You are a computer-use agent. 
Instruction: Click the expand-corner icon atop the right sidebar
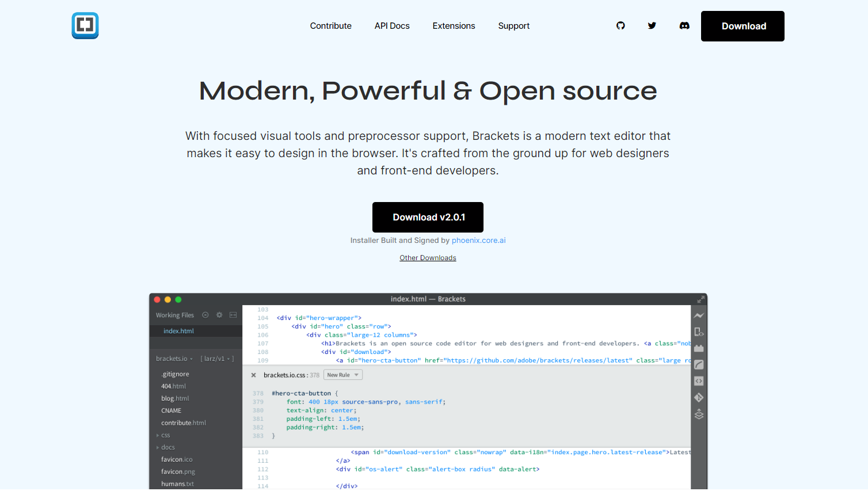pos(701,299)
